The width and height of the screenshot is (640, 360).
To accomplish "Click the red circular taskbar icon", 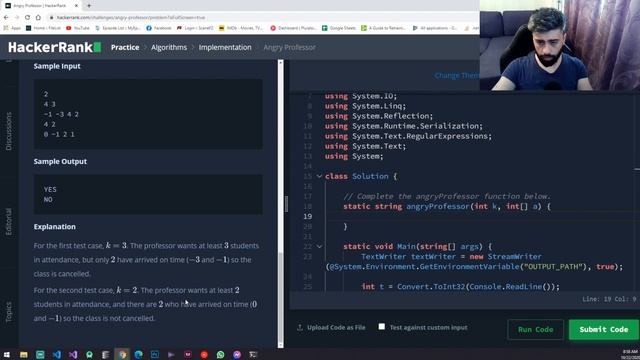I will click(x=204, y=354).
